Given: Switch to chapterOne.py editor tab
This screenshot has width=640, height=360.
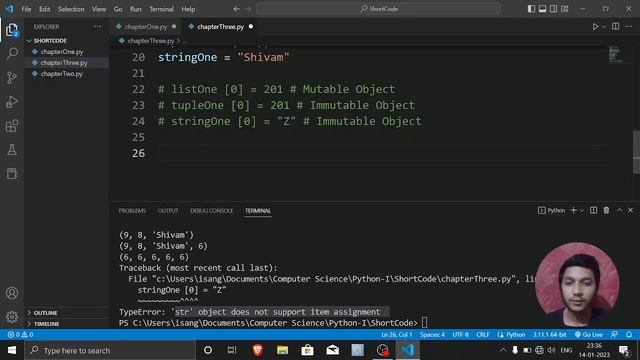Looking at the screenshot, I should pyautogui.click(x=145, y=27).
